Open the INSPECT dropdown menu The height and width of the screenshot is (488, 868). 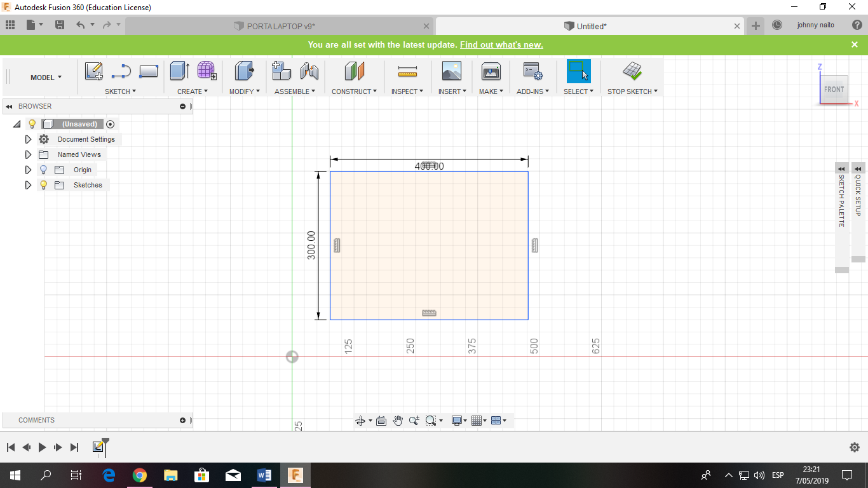tap(407, 91)
